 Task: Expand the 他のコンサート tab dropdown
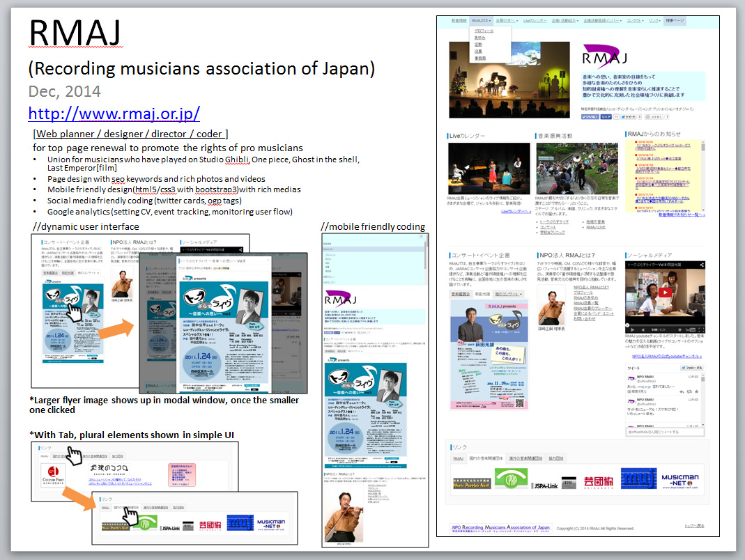pos(508,294)
